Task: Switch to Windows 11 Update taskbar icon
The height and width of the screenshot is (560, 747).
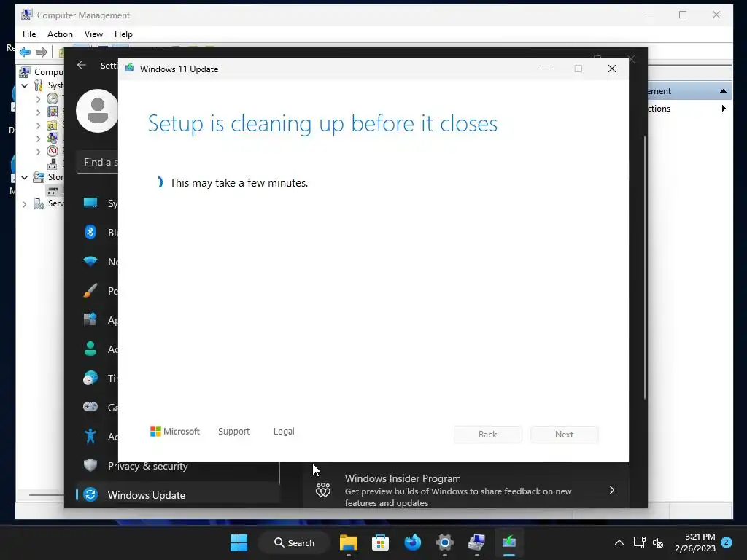Action: [508, 542]
